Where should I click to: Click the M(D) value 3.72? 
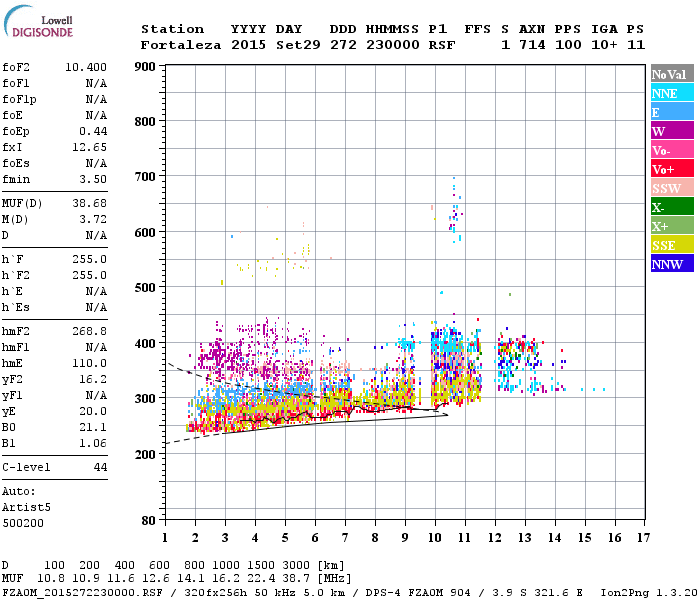93,219
